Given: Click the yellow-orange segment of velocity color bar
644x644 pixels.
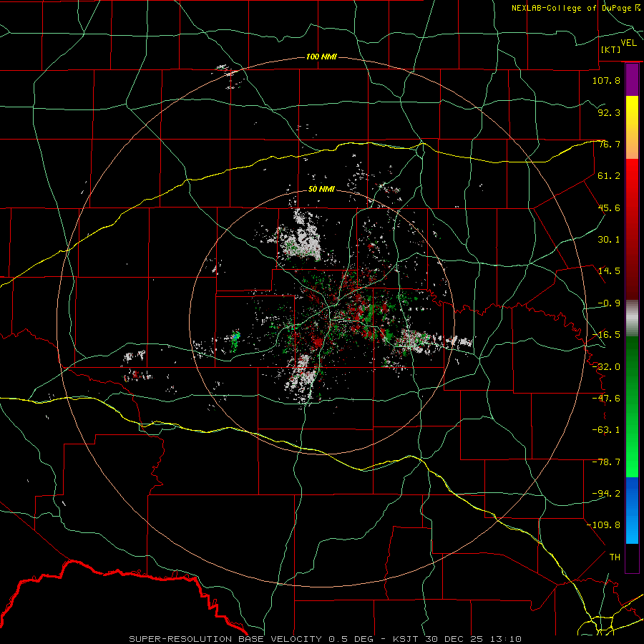Looking at the screenshot, I should click(x=632, y=128).
